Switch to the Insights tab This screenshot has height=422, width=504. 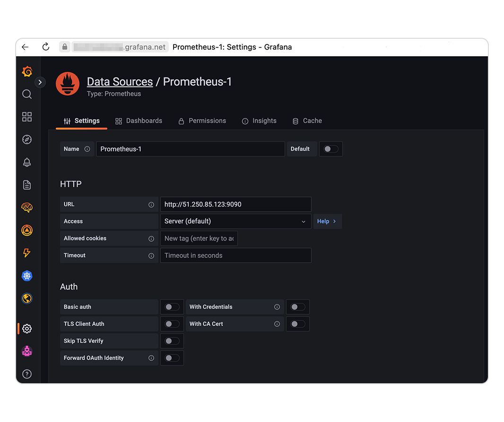pyautogui.click(x=259, y=121)
